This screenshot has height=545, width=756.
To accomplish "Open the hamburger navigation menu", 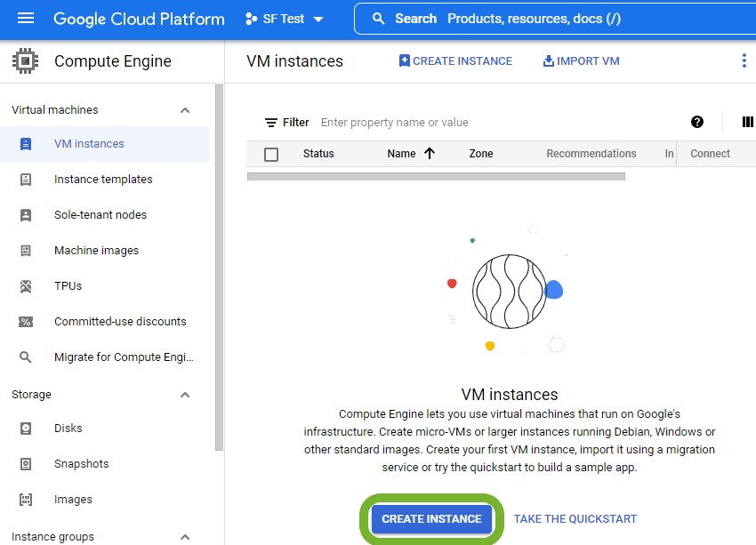I will coord(26,19).
